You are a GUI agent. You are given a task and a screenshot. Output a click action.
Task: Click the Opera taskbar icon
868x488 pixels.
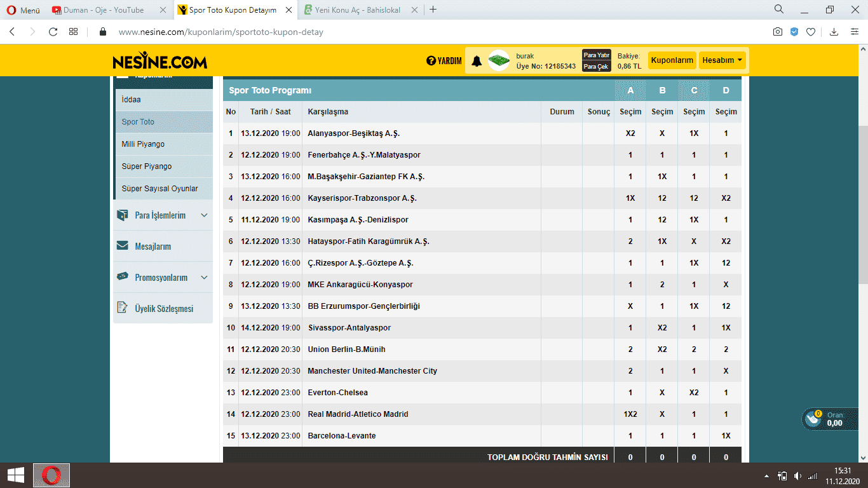(x=51, y=475)
